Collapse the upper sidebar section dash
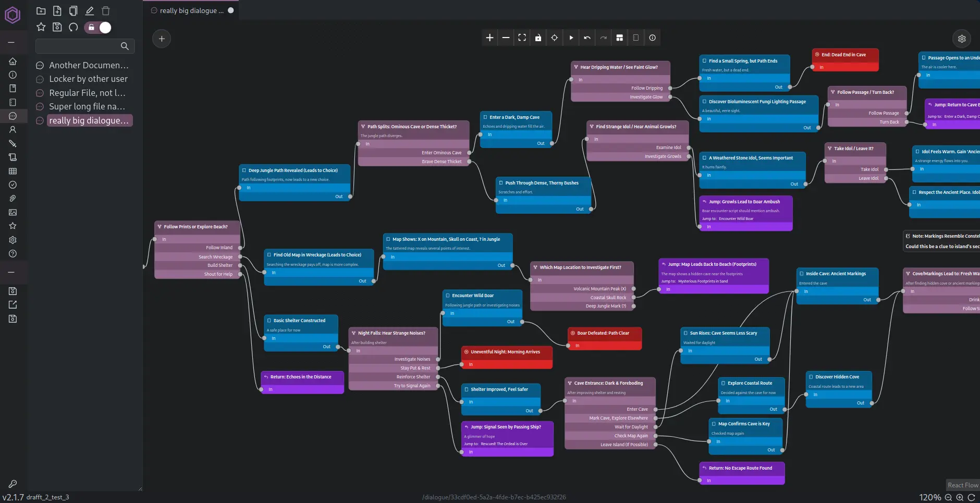 pyautogui.click(x=11, y=42)
